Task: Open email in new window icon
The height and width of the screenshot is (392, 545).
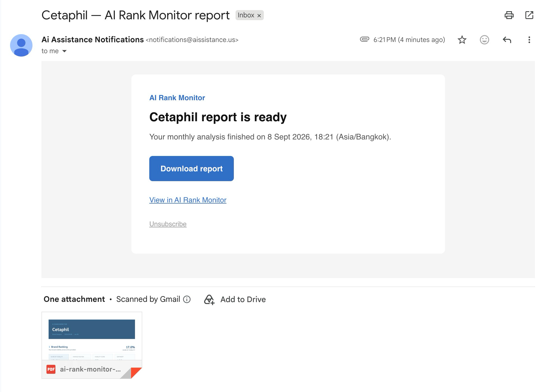Action: 529,15
